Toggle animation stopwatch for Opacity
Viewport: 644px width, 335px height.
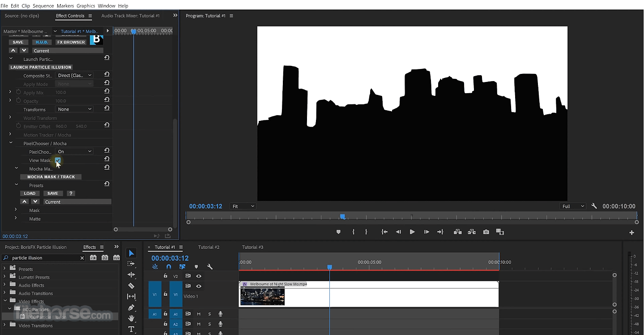pos(18,100)
